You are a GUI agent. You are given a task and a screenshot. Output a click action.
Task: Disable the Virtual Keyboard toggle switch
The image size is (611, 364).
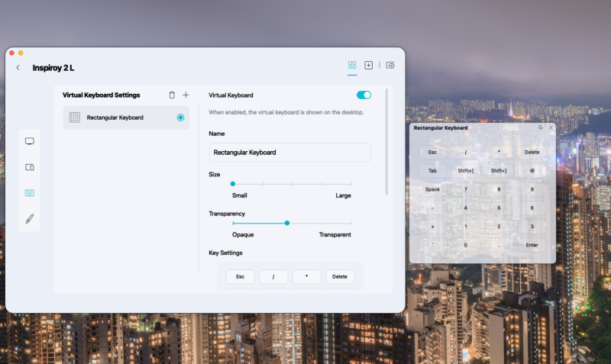pyautogui.click(x=364, y=95)
